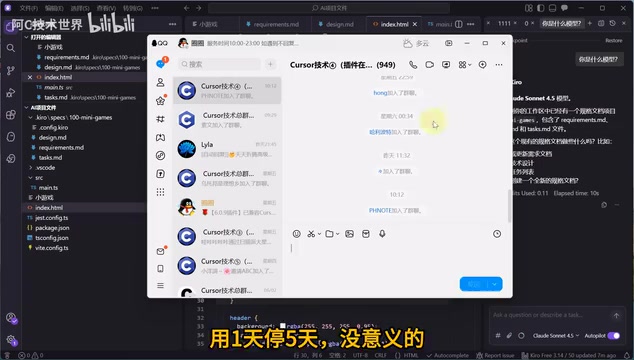Click the plus add button beside QQ search
Image resolution: width=634 pixels, height=360 pixels.
(271, 64)
